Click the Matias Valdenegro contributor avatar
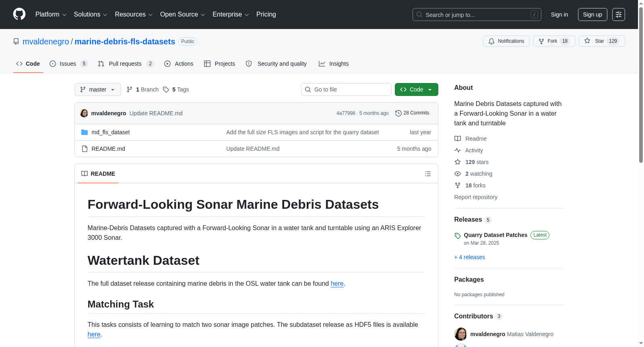This screenshot has height=347, width=644. (461, 334)
